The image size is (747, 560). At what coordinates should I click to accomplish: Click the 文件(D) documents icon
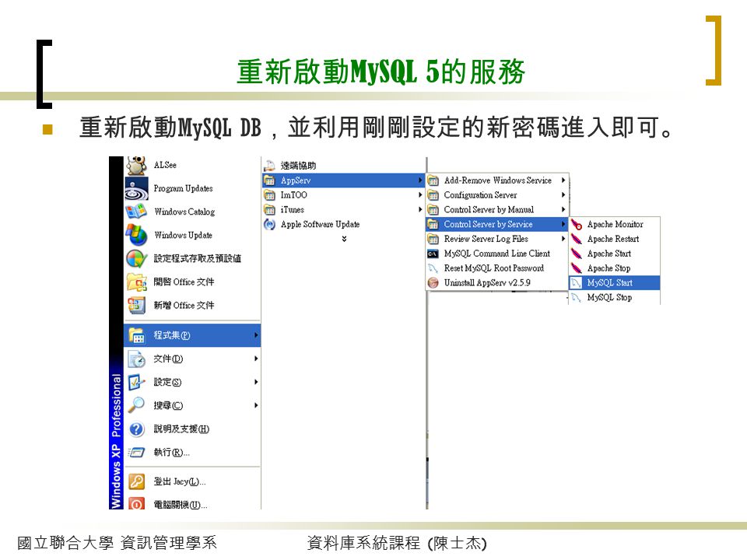pyautogui.click(x=137, y=359)
